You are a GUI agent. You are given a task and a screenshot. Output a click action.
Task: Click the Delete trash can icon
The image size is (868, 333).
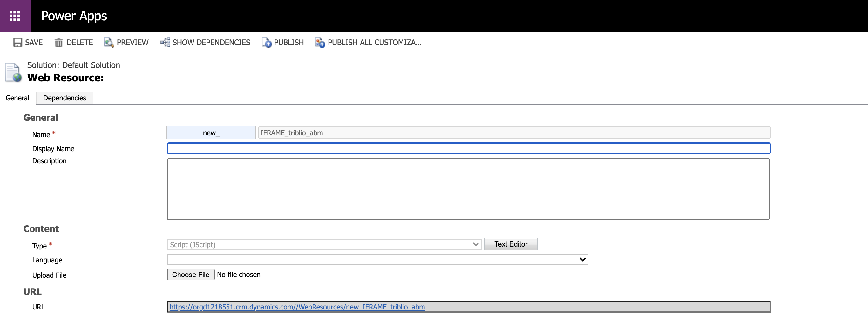click(x=59, y=43)
